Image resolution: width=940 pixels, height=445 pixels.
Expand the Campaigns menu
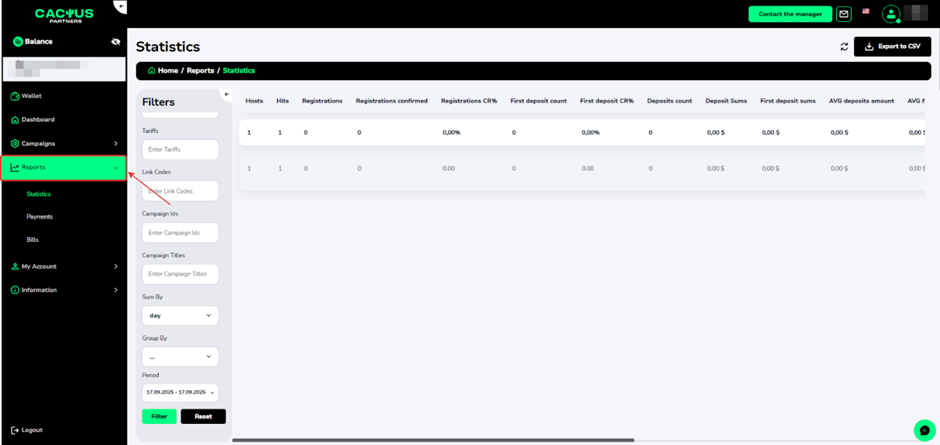tap(64, 144)
